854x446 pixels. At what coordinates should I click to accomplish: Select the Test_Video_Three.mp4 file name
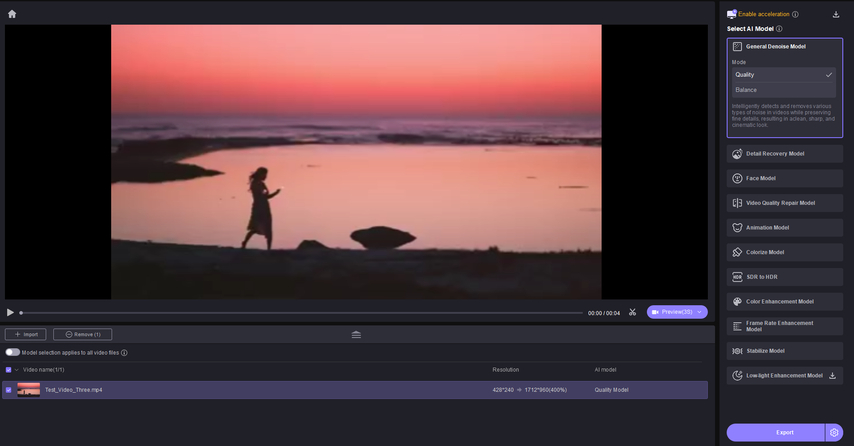(x=74, y=390)
